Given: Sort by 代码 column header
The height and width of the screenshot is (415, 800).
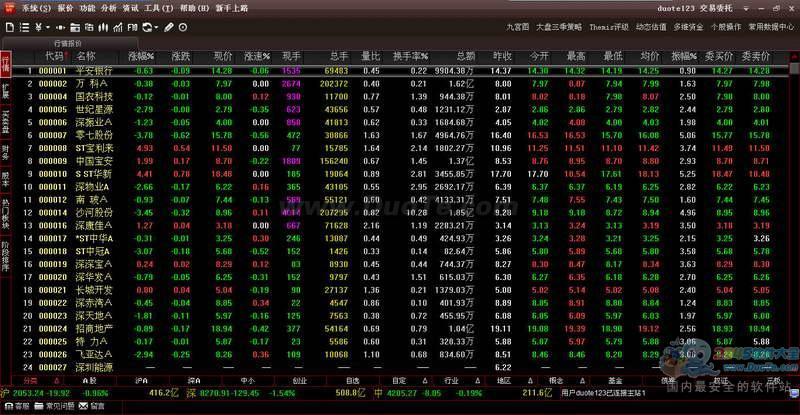Looking at the screenshot, I should (52, 56).
